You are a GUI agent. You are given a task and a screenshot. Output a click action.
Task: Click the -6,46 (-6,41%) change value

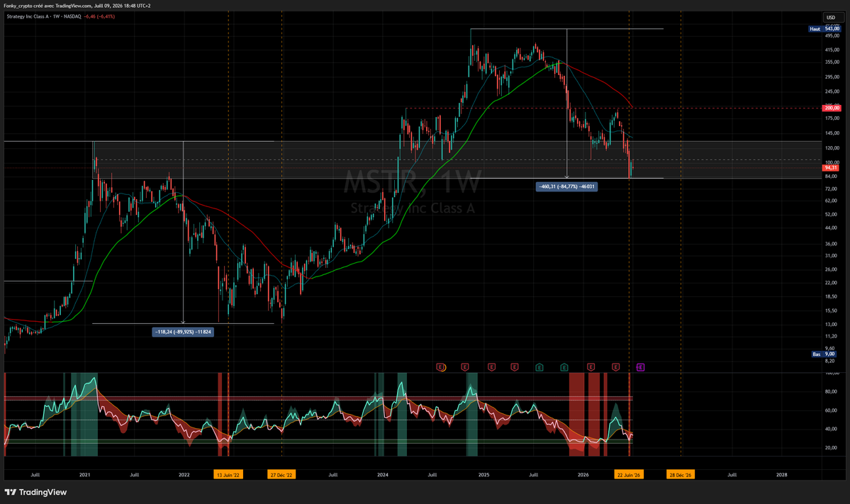99,16
